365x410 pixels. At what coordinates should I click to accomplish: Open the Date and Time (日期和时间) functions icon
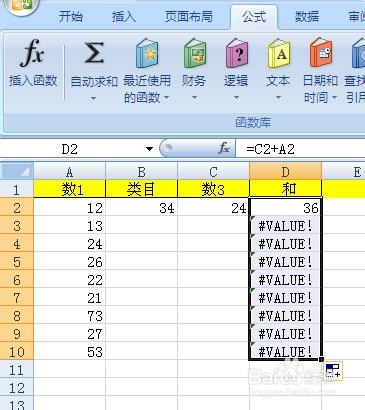(x=321, y=53)
